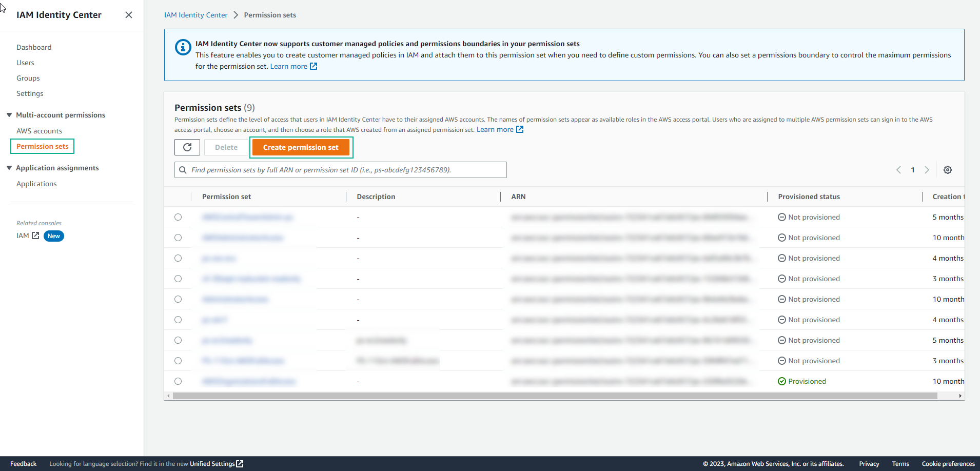Click the Unified Settings external link icon
The width and height of the screenshot is (980, 471).
(240, 464)
